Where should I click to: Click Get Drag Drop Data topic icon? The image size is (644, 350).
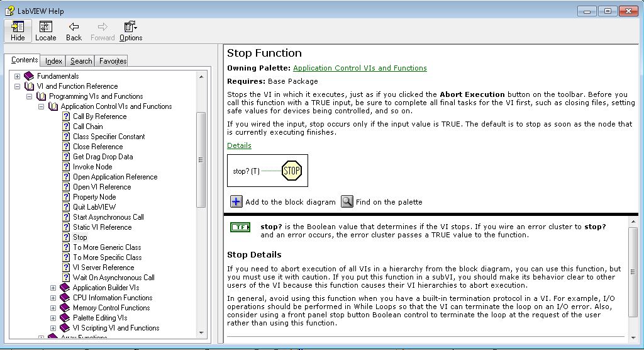(66, 157)
